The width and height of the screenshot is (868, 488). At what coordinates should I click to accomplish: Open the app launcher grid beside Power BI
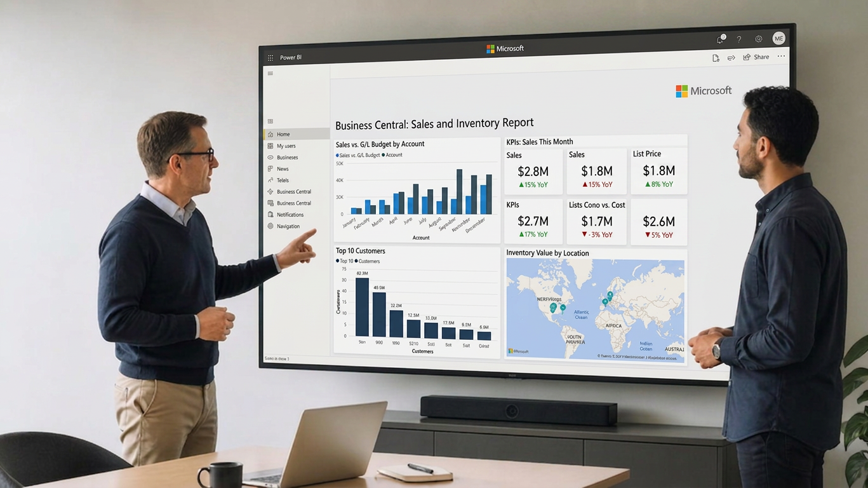click(270, 57)
